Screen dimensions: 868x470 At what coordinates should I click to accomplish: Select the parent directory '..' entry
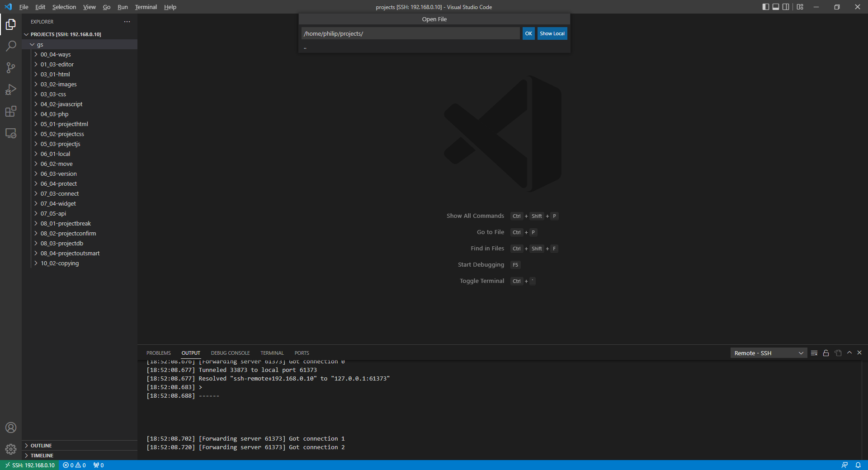[x=434, y=47]
